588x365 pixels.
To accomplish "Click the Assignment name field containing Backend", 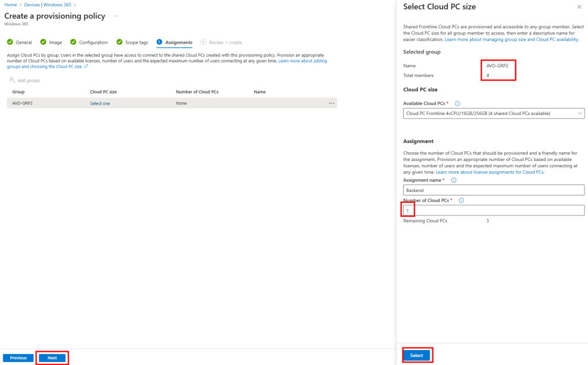I will [x=493, y=190].
